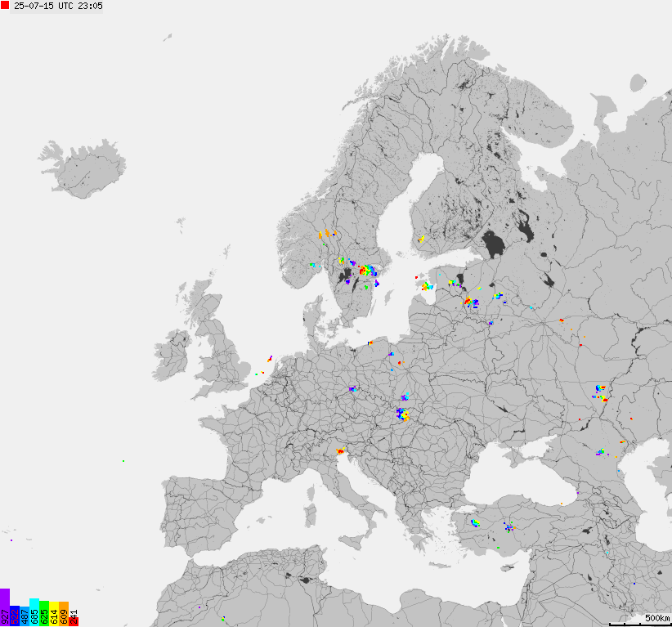Click the lightning cluster near Venice, northern Italy
Screen dimensions: 672x627
click(x=341, y=450)
